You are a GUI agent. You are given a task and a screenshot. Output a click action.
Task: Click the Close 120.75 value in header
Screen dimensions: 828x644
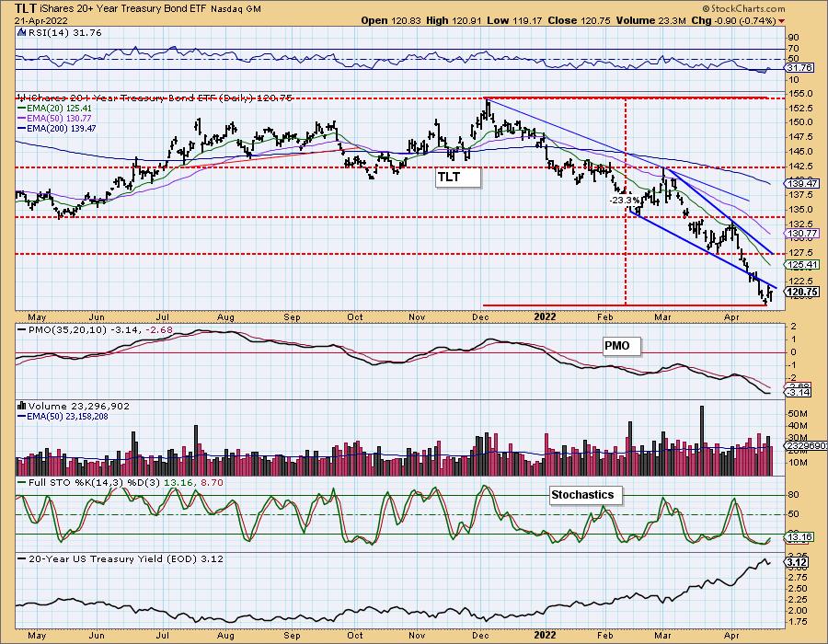coord(579,20)
